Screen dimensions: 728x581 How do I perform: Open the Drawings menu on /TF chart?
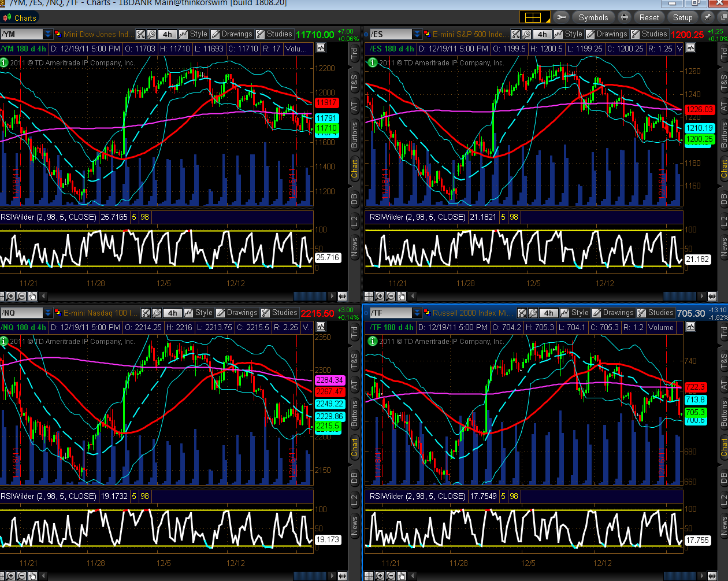(x=613, y=312)
